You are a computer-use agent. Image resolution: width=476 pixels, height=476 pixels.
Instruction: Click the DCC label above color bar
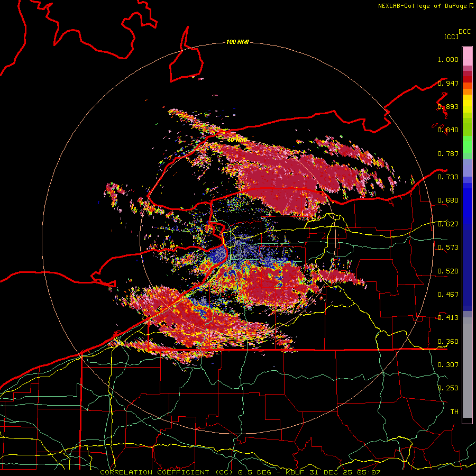click(465, 32)
